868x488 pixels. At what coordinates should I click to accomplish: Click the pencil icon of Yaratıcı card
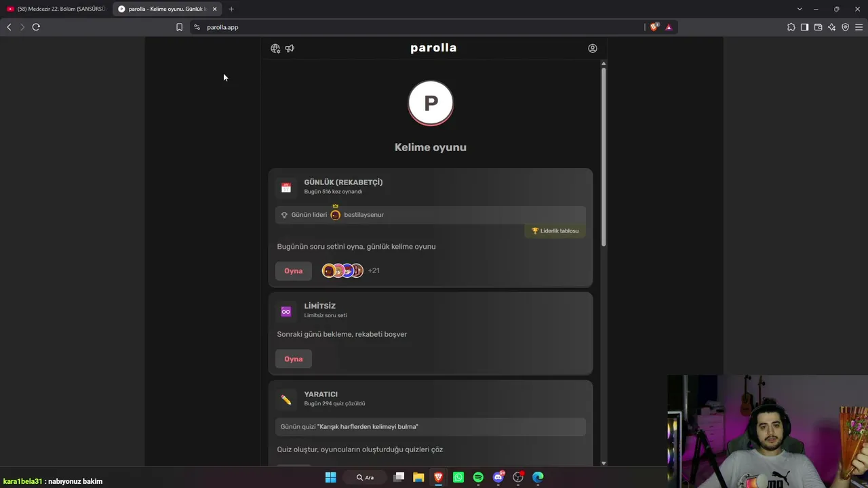[286, 400]
